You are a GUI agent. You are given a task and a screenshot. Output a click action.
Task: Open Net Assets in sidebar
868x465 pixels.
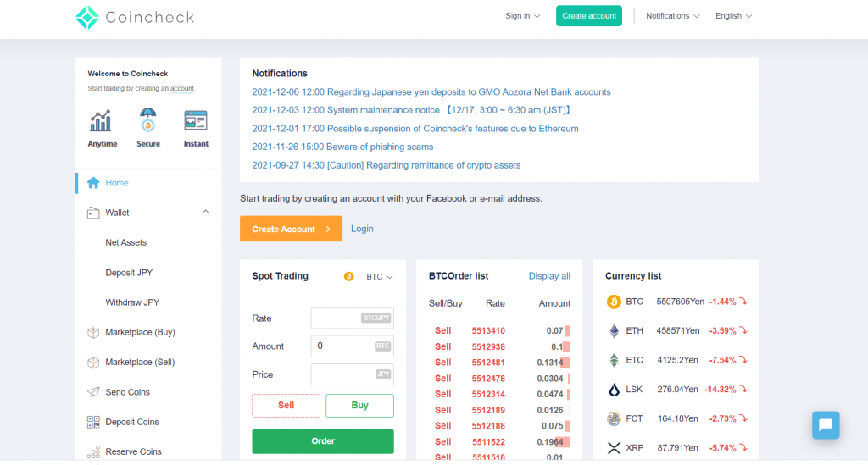[x=125, y=243]
